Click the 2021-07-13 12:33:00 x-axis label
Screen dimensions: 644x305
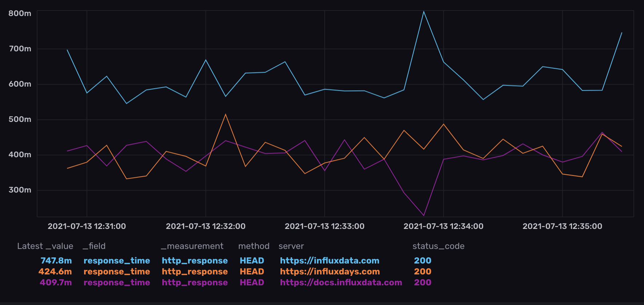324,226
